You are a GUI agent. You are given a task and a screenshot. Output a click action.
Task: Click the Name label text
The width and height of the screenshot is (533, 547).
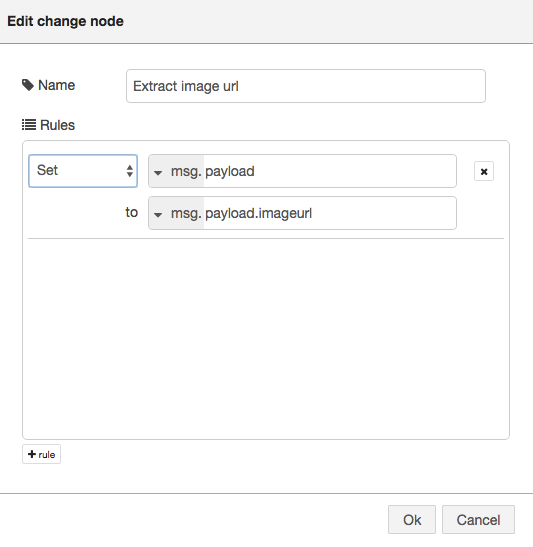pyautogui.click(x=57, y=85)
